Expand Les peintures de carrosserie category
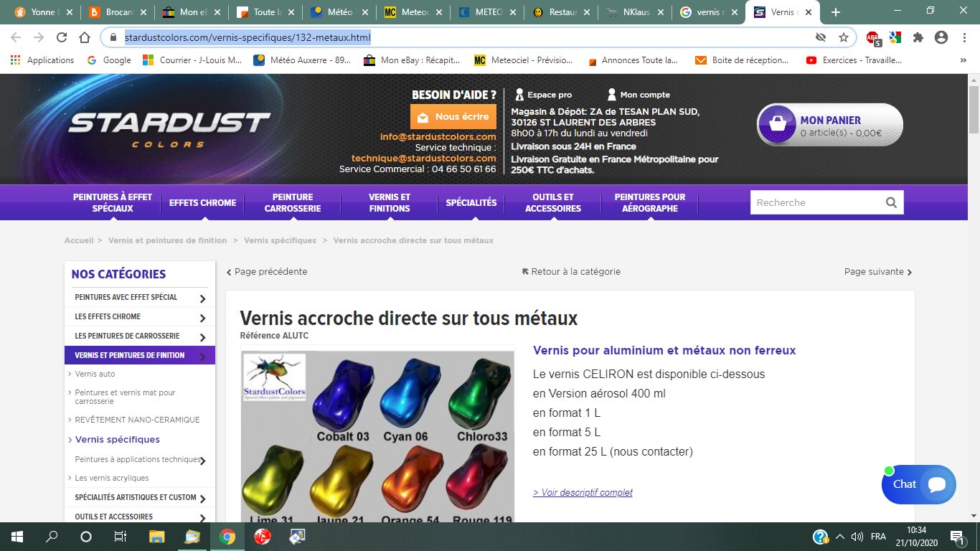The height and width of the screenshot is (551, 980). coord(202,337)
